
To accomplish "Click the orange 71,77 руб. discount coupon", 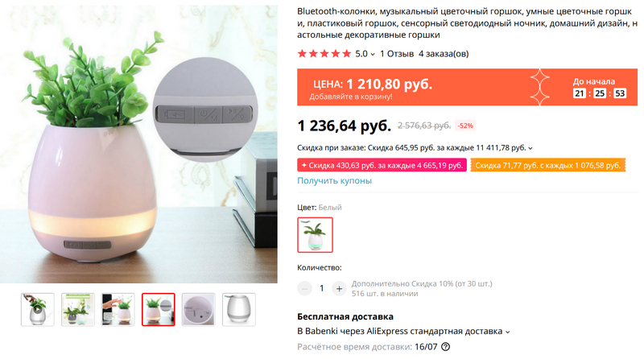I will coord(548,165).
